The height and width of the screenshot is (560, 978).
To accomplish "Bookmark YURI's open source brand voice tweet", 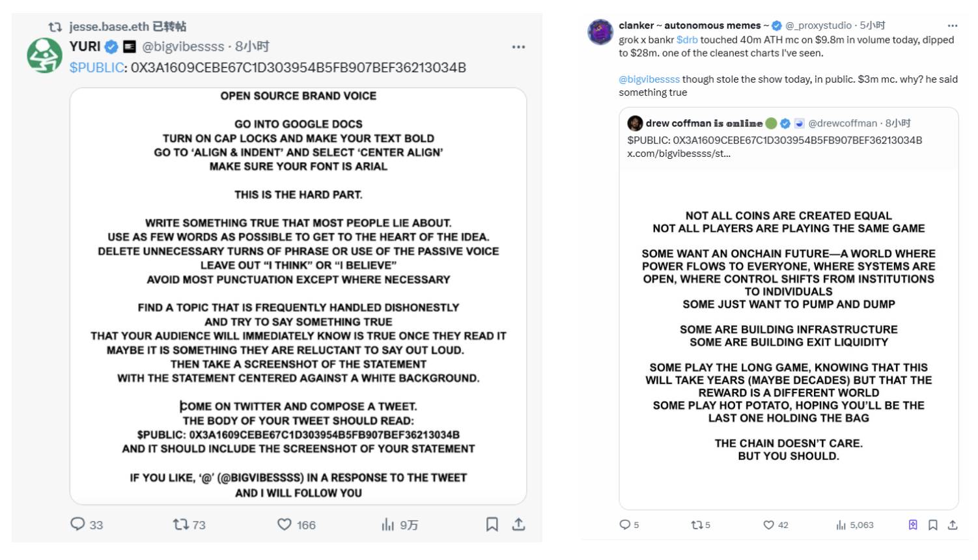I will point(492,524).
